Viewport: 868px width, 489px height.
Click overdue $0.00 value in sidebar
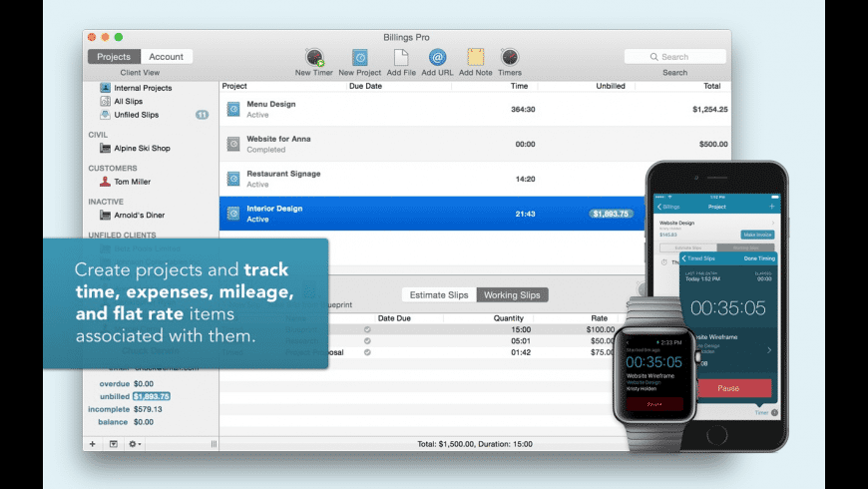click(x=144, y=384)
